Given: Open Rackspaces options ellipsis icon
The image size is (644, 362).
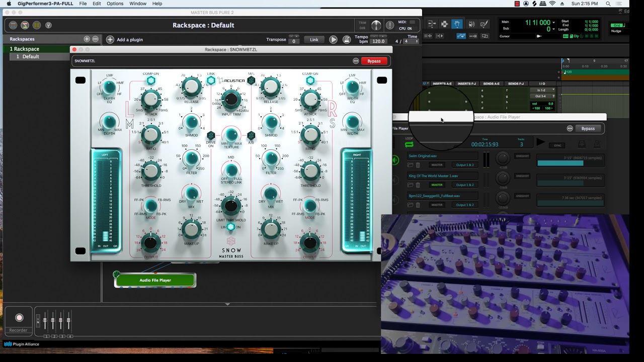Looking at the screenshot, I should coord(95,39).
